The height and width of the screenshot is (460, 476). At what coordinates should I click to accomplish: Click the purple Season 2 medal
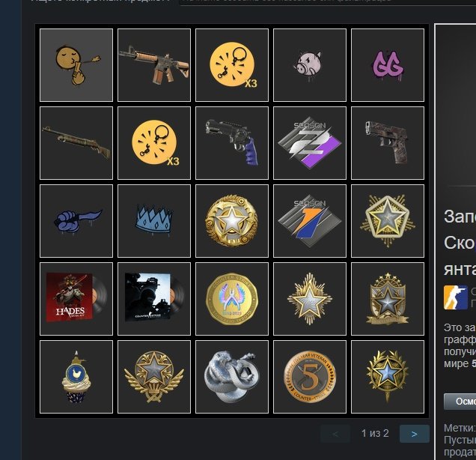[x=310, y=143]
